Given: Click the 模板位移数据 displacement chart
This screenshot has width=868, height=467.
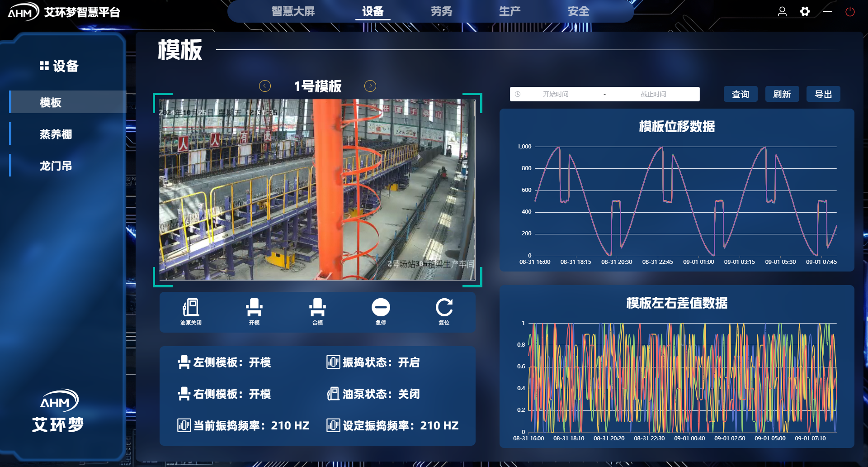Looking at the screenshot, I should point(677,190).
